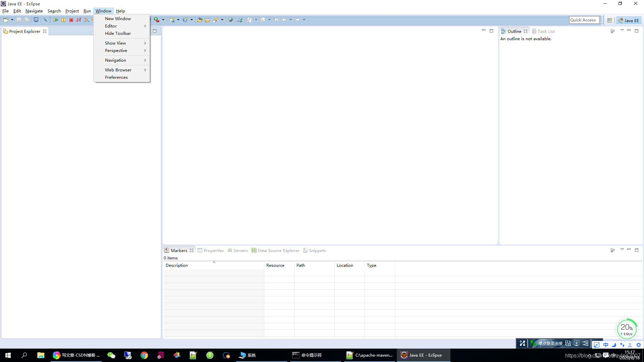Image resolution: width=644 pixels, height=362 pixels.
Task: Click the Disconnect debug icon
Action: (x=79, y=20)
